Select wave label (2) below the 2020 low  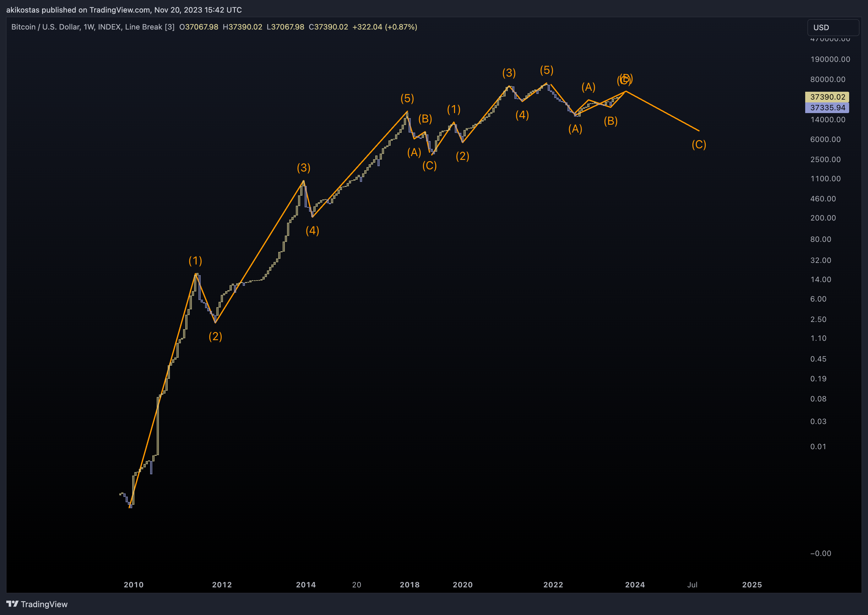[463, 156]
